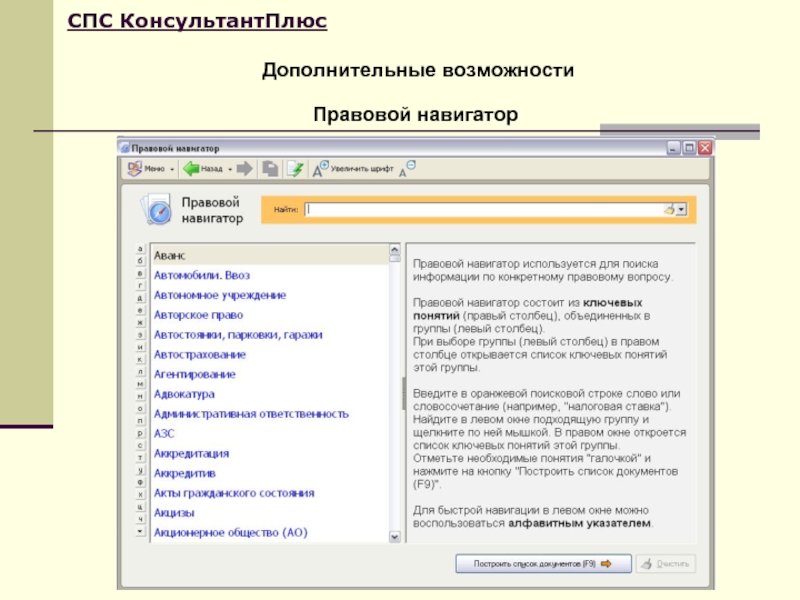Open the Автономное учреждение group
This screenshot has height=600, width=800.
[220, 295]
